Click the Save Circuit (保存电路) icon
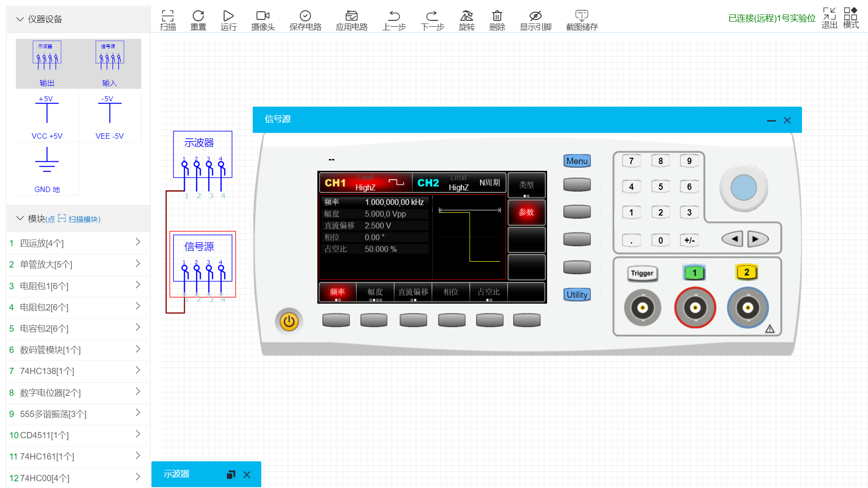 (x=305, y=16)
